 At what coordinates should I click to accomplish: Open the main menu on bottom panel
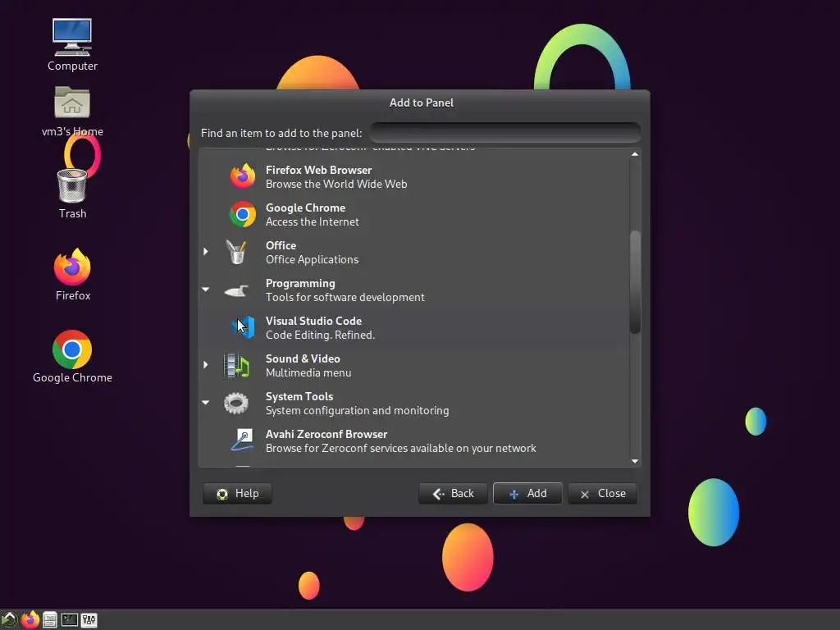click(x=9, y=620)
